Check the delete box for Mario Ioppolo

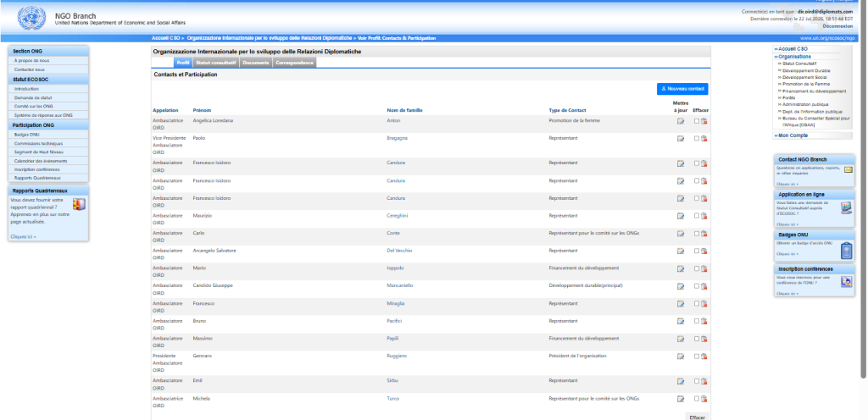697,268
